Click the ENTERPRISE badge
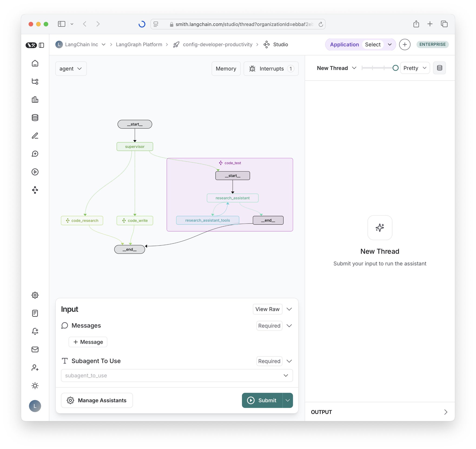Viewport: 476px width, 449px height. pyautogui.click(x=432, y=45)
